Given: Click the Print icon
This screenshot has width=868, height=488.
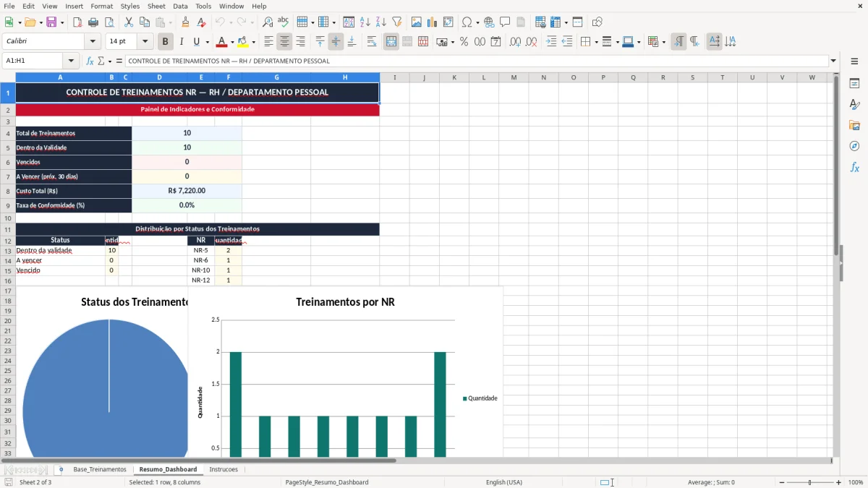Looking at the screenshot, I should click(94, 22).
